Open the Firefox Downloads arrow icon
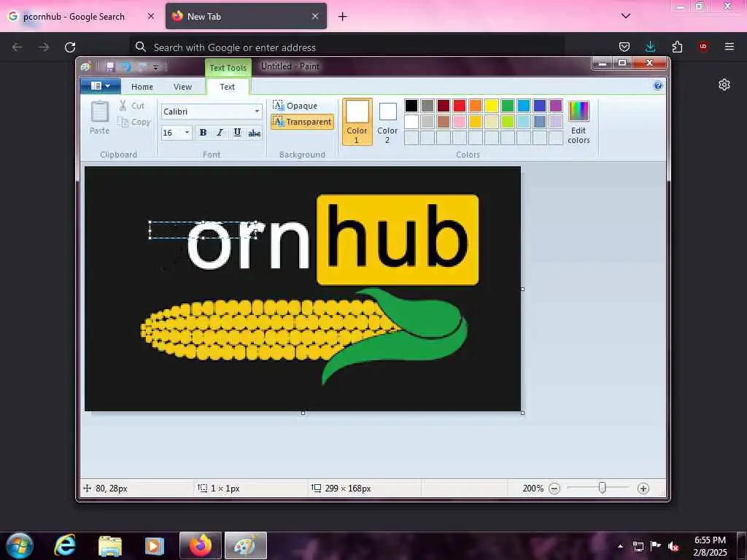 pos(650,47)
